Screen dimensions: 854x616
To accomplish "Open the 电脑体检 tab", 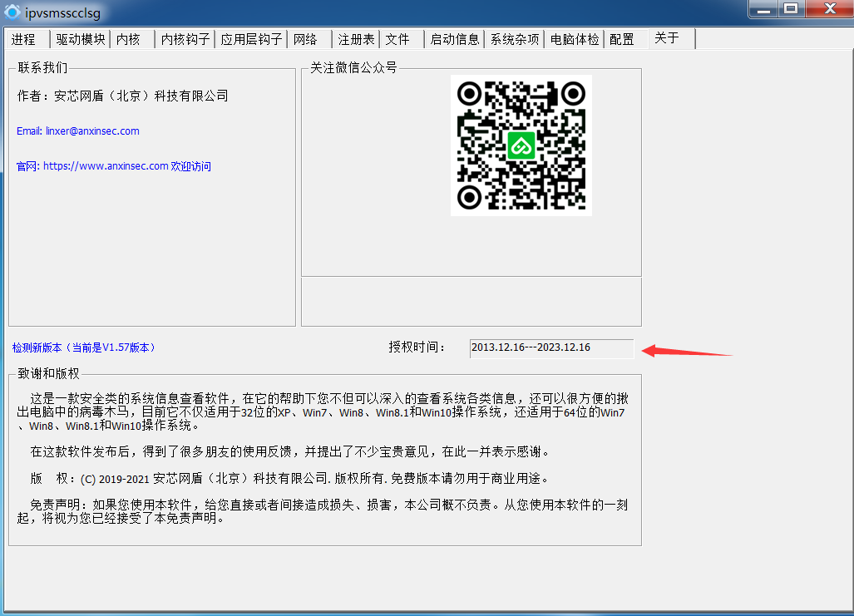I will (574, 39).
